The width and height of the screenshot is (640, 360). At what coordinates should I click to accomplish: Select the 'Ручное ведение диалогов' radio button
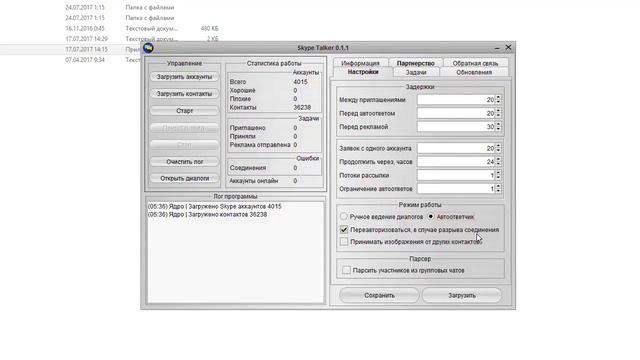tap(344, 216)
